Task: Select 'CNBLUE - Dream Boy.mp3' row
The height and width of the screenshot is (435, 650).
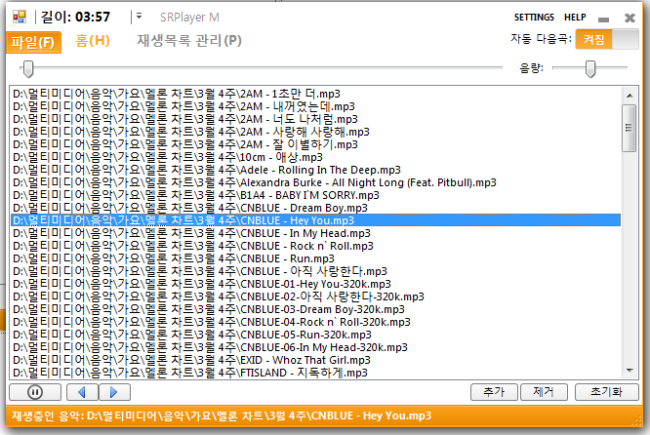Action: pyautogui.click(x=315, y=208)
